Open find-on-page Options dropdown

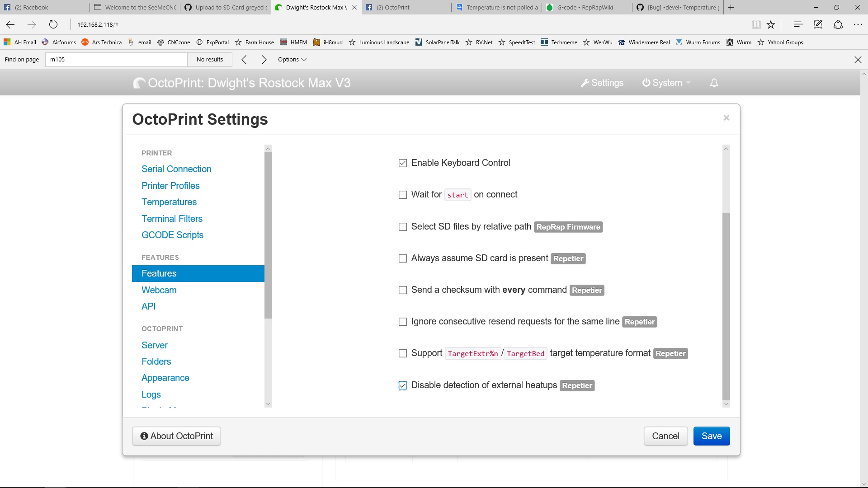pyautogui.click(x=292, y=60)
